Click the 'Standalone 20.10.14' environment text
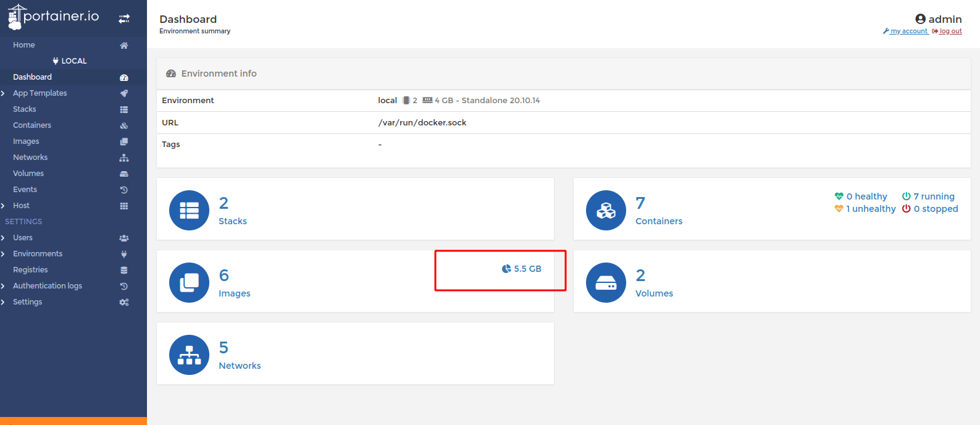The width and height of the screenshot is (980, 425). pyautogui.click(x=501, y=100)
